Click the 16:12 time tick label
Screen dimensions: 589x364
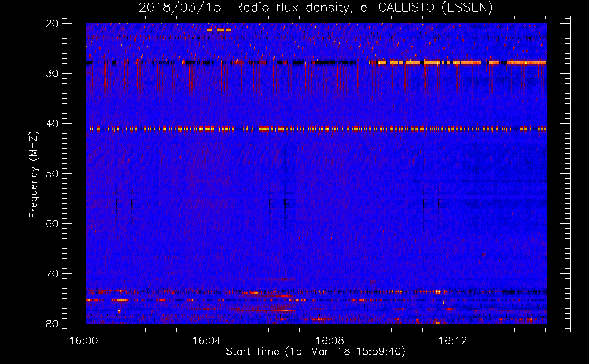tap(453, 341)
